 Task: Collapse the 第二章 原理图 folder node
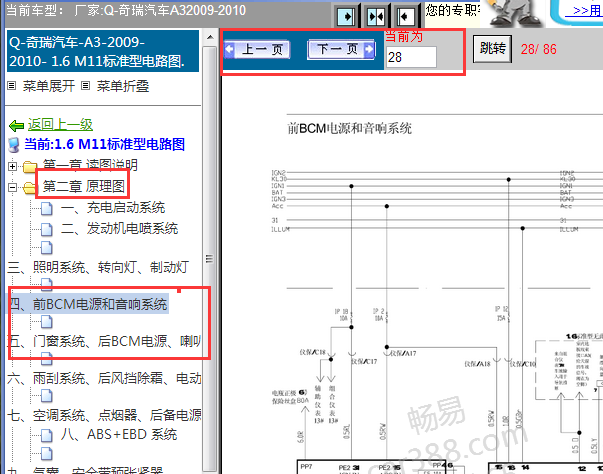pos(12,187)
